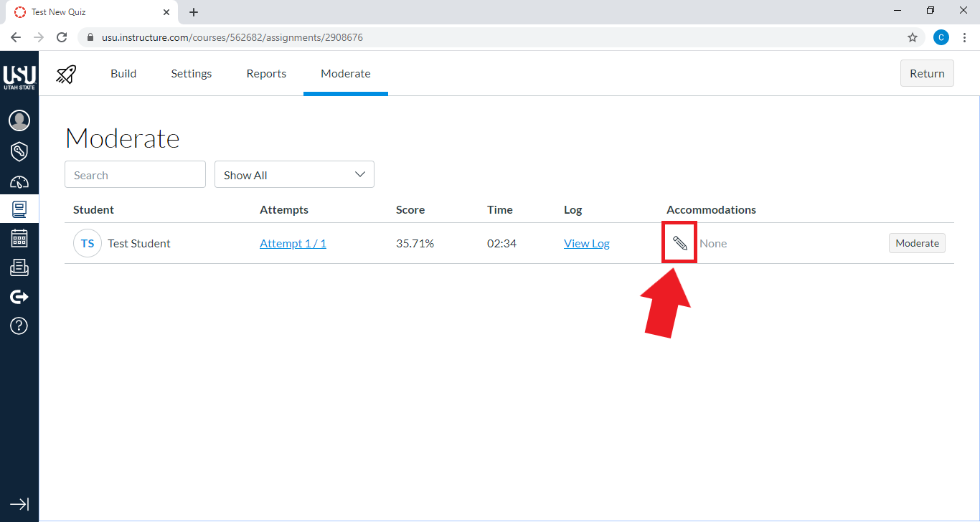Open the Account avatar in sidebar
The image size is (980, 522).
coord(19,120)
